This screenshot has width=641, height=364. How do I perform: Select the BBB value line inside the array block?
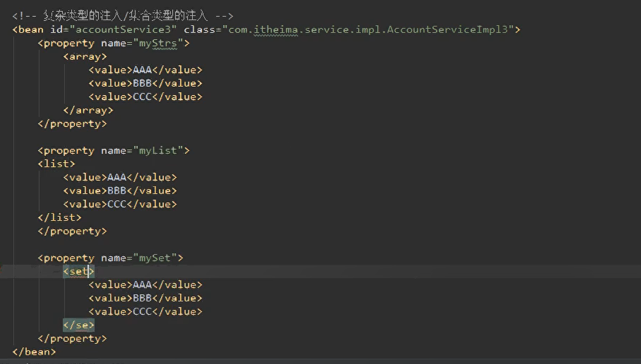[x=145, y=83]
